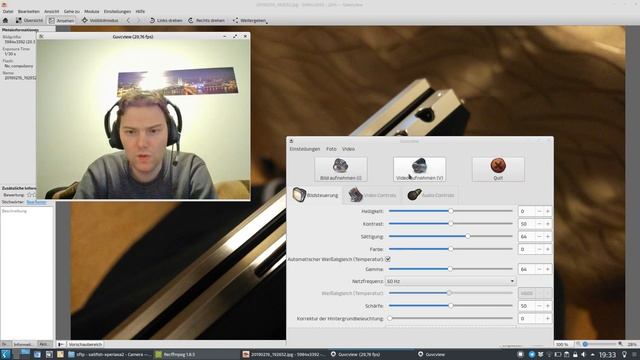Increase Kontrast value with plus button
The image size is (640, 360).
tap(548, 224)
